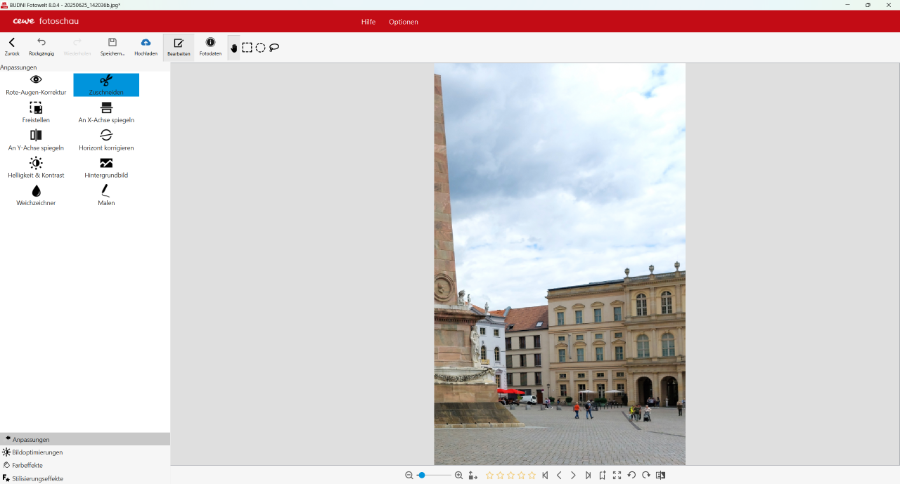Open the Hilfe menu

(x=368, y=22)
